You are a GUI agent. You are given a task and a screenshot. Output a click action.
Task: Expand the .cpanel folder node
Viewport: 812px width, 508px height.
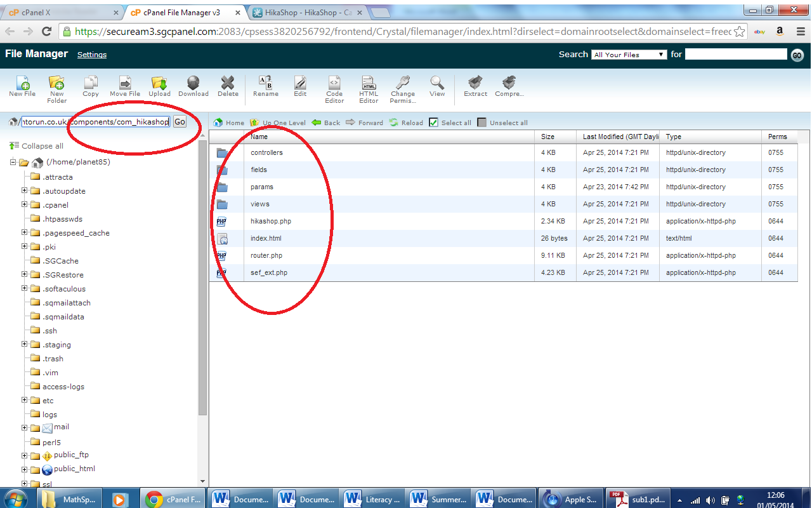coord(25,204)
